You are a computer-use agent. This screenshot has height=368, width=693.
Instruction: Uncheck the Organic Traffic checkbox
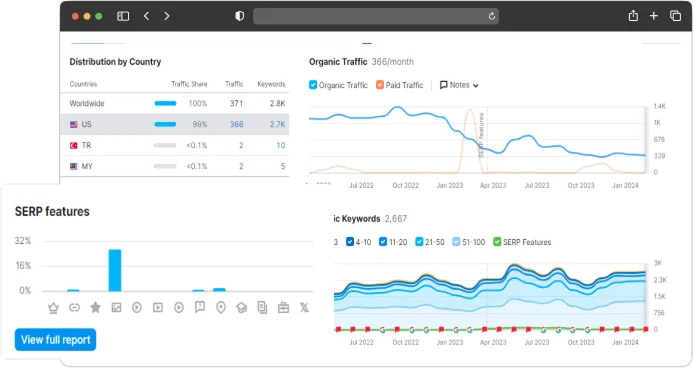(313, 85)
